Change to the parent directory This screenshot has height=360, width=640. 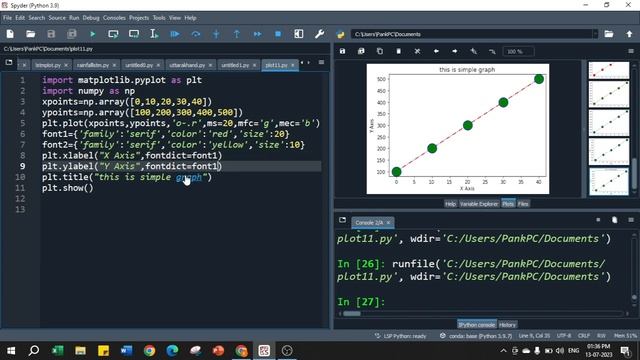point(629,34)
